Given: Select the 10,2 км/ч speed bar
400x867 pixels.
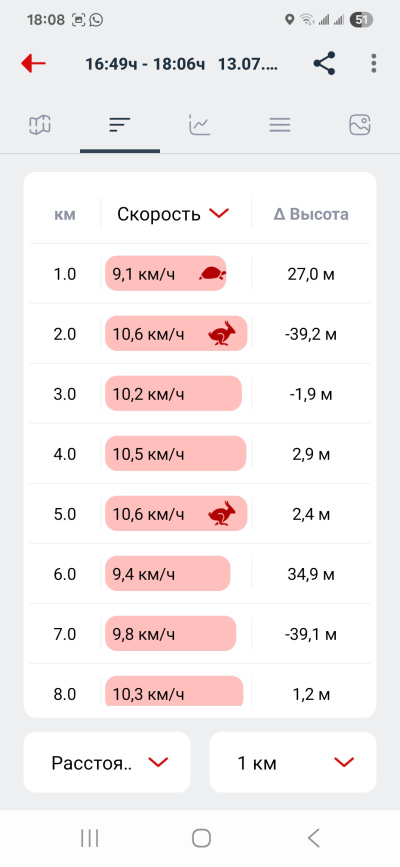Looking at the screenshot, I should tap(174, 394).
